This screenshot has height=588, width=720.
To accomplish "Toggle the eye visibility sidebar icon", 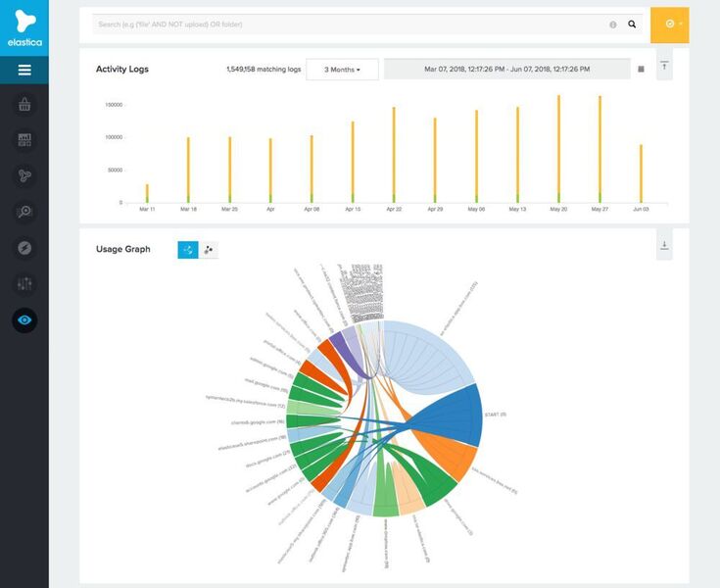I will click(24, 320).
